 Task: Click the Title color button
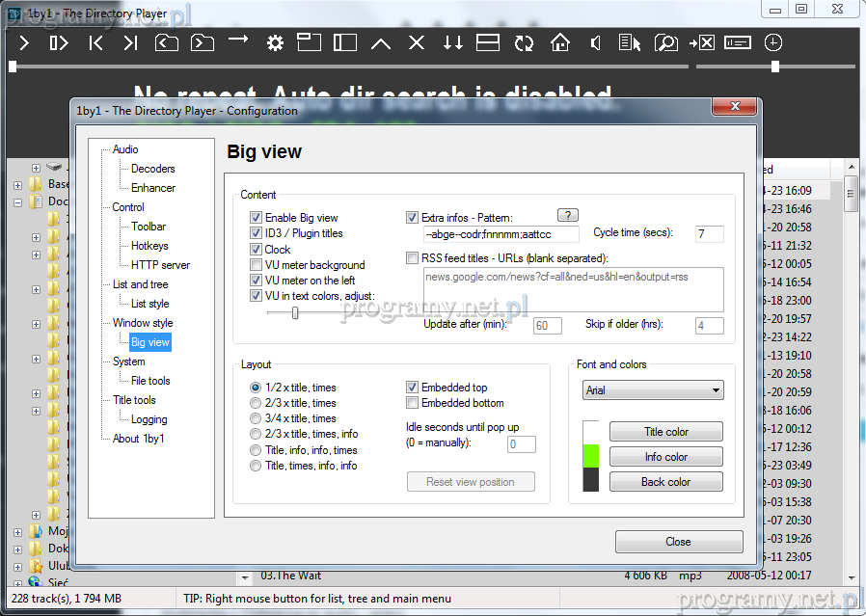tap(665, 432)
